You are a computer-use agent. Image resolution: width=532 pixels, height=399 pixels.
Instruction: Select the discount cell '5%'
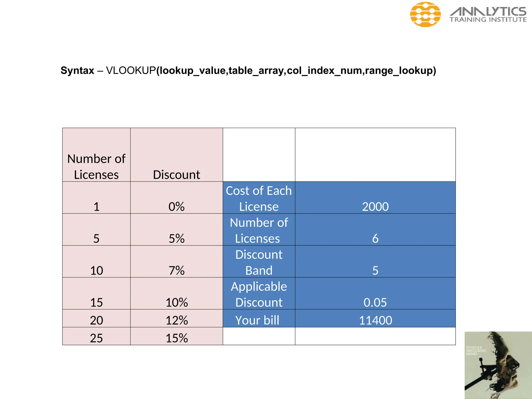tap(177, 230)
